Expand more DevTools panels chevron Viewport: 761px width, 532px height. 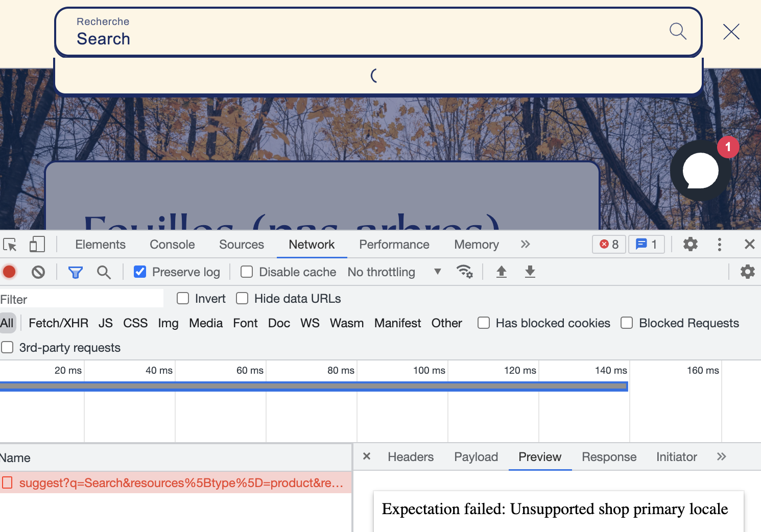pyautogui.click(x=526, y=245)
